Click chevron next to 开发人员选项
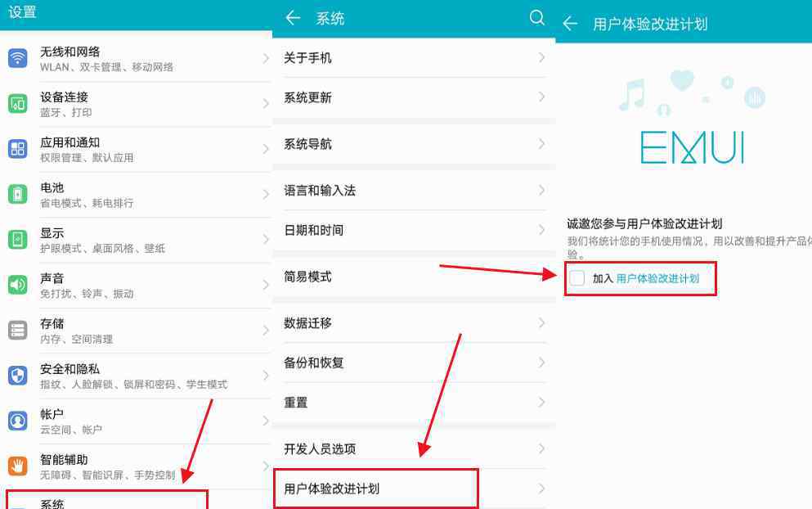 point(541,448)
